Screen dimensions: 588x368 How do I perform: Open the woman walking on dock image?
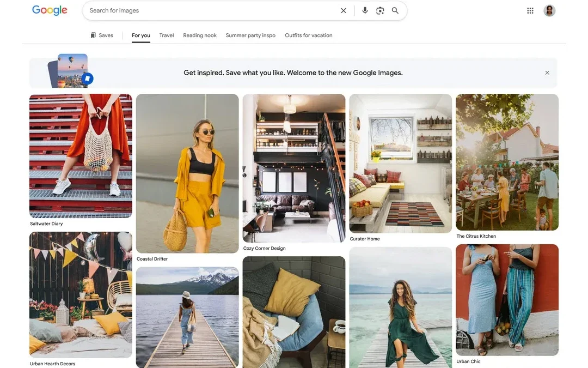(x=187, y=317)
